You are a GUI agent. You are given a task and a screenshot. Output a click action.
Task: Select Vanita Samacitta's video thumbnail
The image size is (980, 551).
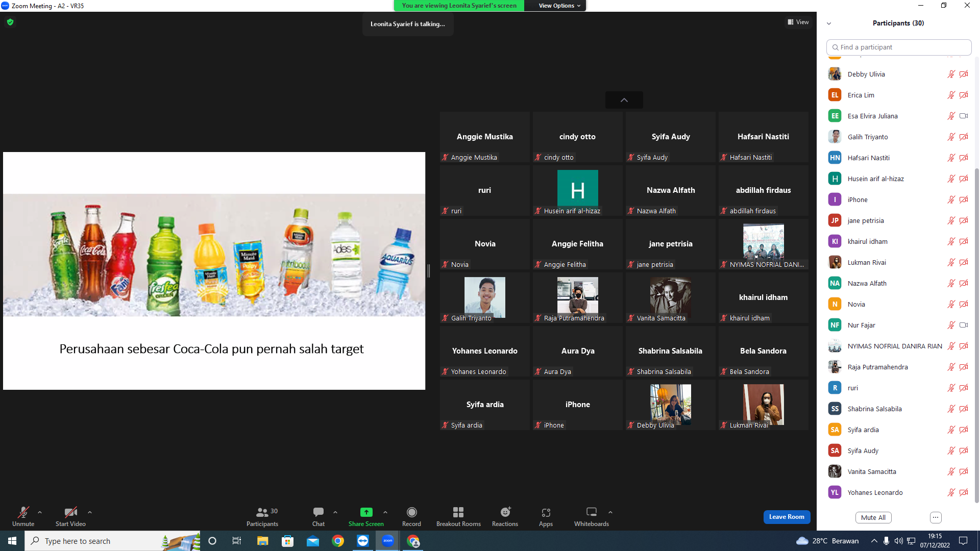[x=671, y=297]
